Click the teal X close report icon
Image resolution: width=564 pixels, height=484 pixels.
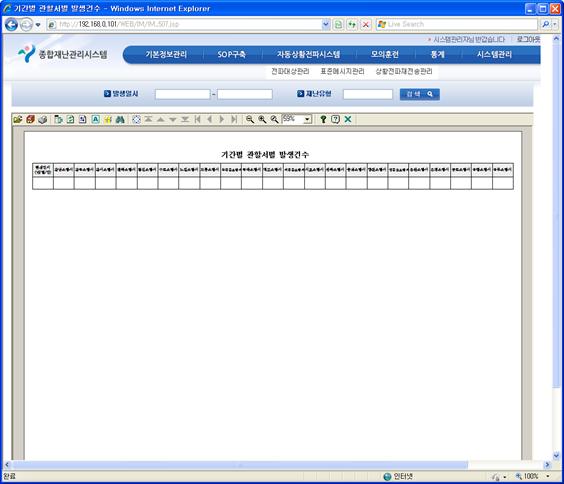pos(348,119)
